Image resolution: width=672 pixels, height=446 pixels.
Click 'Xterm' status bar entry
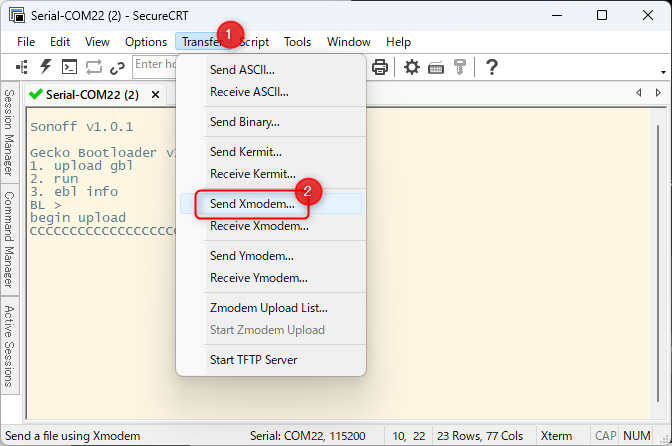coord(556,436)
